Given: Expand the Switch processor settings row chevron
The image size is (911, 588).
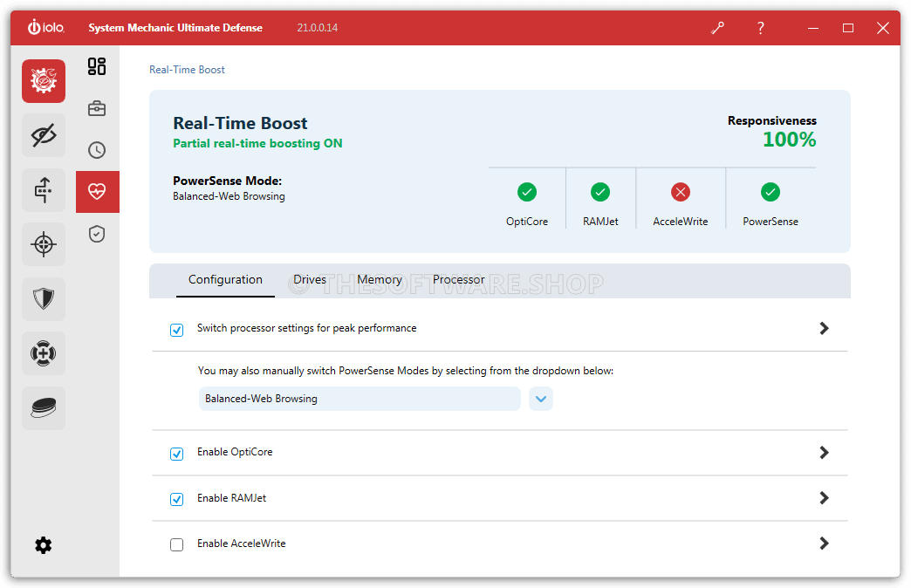Looking at the screenshot, I should tap(824, 328).
